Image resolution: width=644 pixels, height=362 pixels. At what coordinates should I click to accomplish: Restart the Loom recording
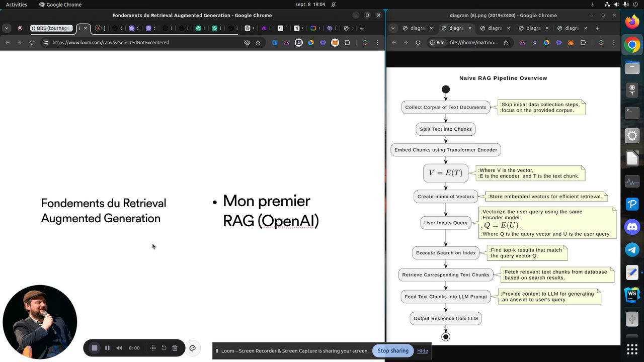tap(164, 348)
